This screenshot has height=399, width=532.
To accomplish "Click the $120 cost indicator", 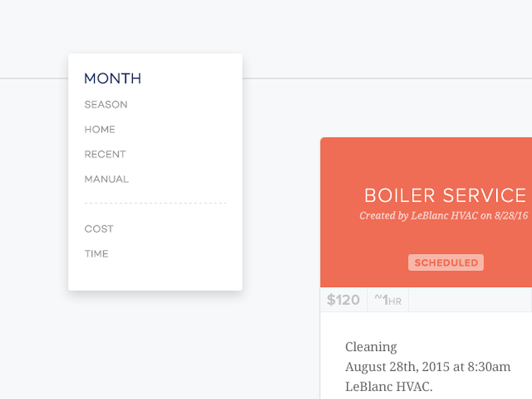I will pos(343,300).
